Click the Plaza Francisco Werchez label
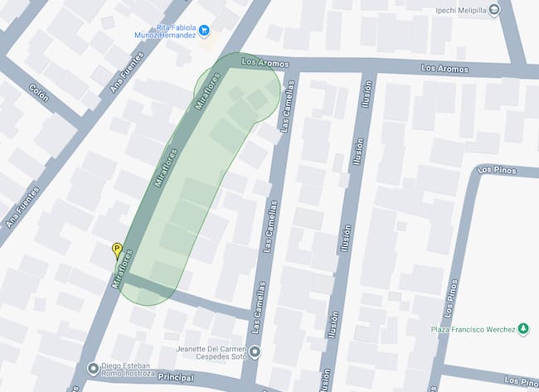The height and width of the screenshot is (392, 539). (473, 330)
